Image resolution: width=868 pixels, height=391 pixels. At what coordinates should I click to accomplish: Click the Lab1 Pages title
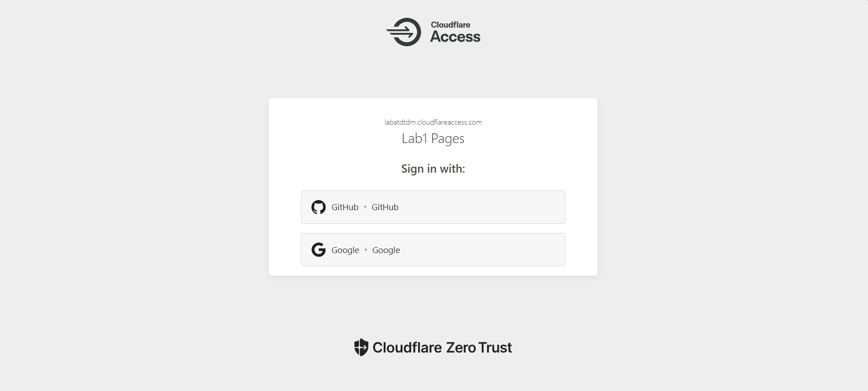point(433,138)
